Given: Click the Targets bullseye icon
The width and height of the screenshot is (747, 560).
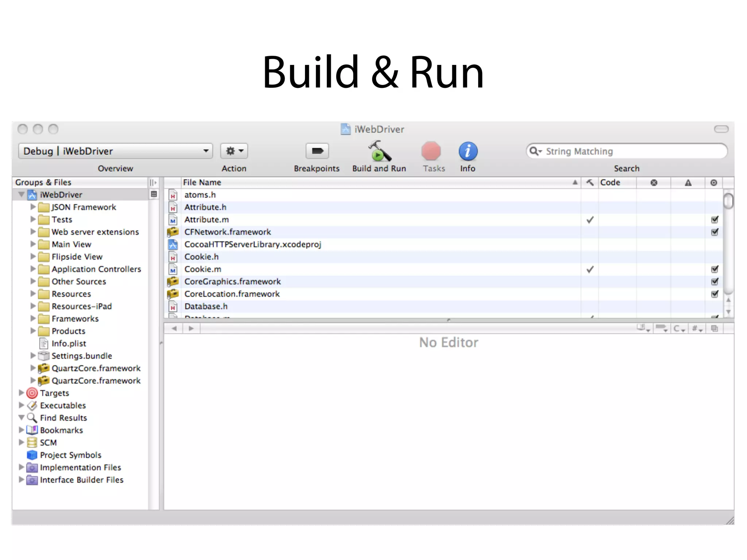Looking at the screenshot, I should pyautogui.click(x=32, y=393).
